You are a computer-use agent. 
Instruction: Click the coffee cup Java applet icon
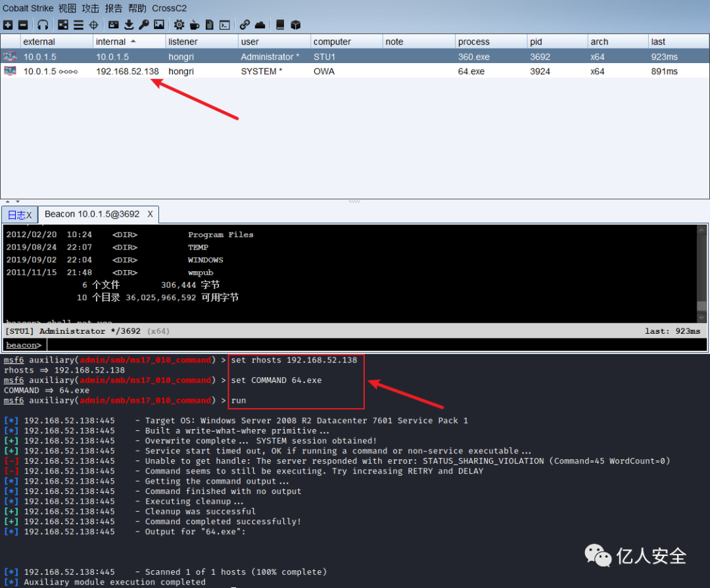click(194, 25)
